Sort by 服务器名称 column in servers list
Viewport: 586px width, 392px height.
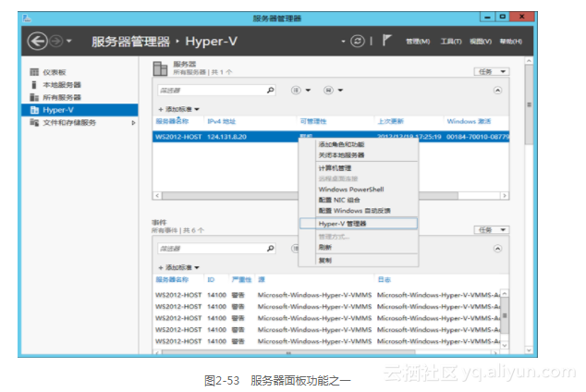pyautogui.click(x=172, y=121)
